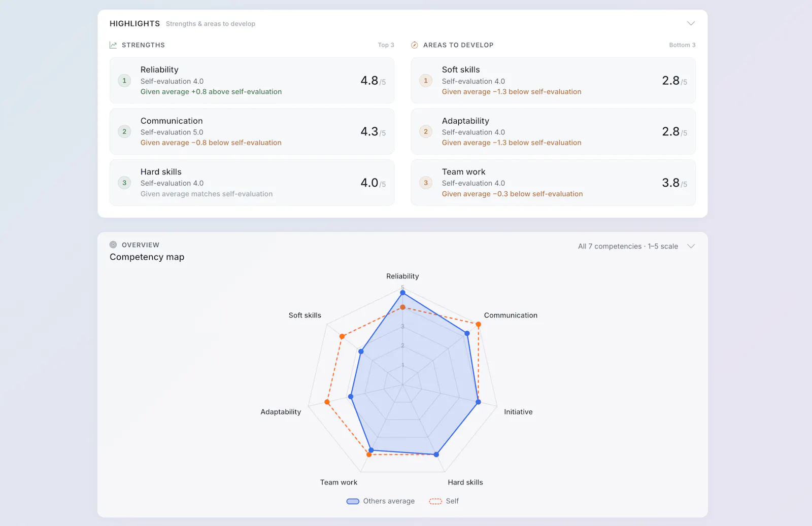Click 'Self-evaluation 5.0' on Communication card
This screenshot has width=812, height=526.
[172, 132]
